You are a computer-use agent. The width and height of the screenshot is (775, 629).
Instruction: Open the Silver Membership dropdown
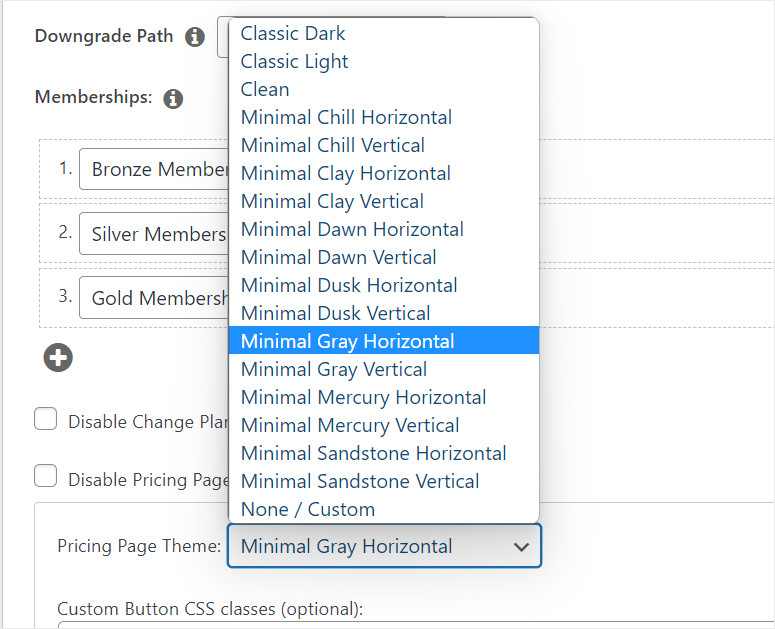[x=155, y=234]
